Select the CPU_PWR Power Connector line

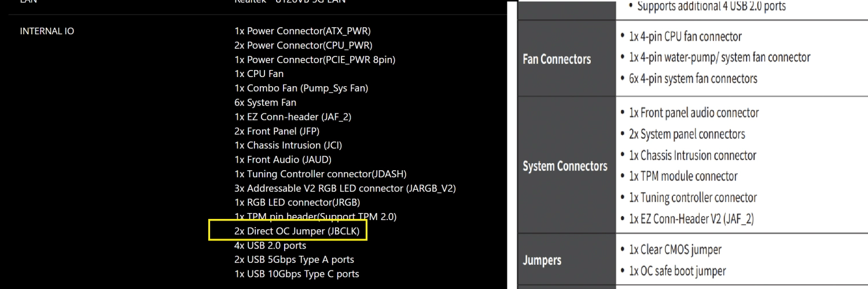click(x=303, y=45)
